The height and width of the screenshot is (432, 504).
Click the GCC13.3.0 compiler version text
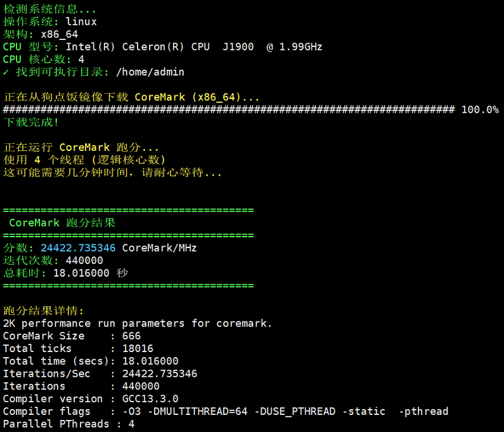(x=150, y=398)
